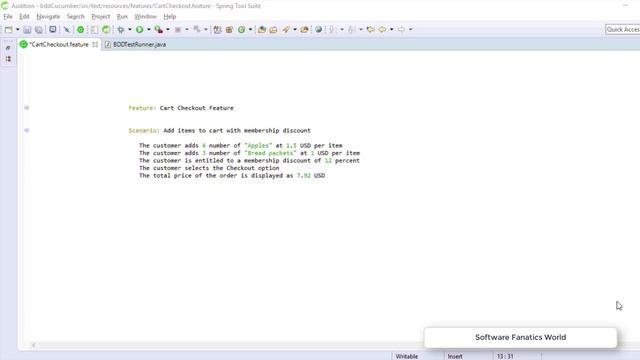This screenshot has height=360, width=640.
Task: Click the globe web browser icon
Action: click(318, 29)
